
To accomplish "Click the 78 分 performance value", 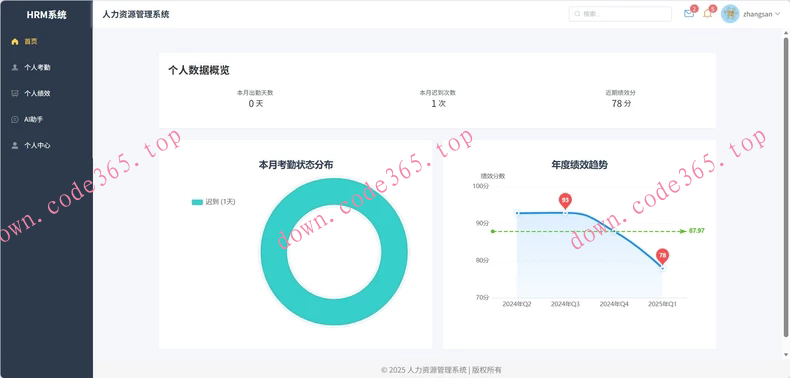I will click(621, 104).
